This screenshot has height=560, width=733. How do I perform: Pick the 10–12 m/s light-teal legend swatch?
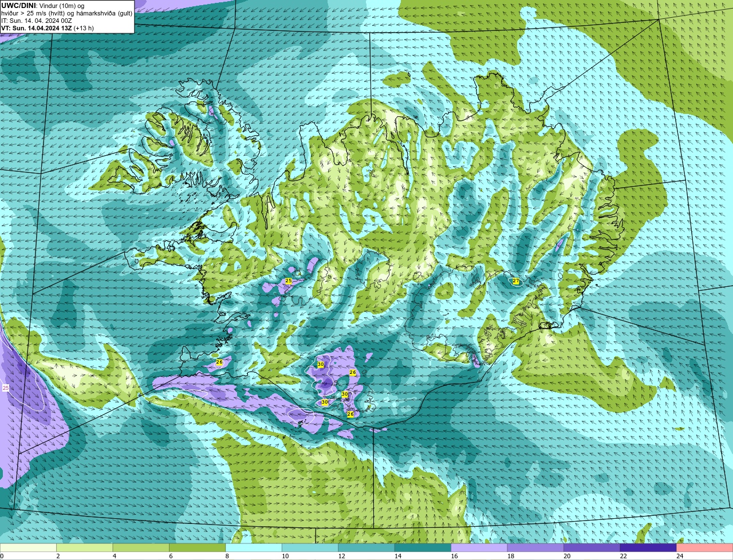tap(310, 547)
